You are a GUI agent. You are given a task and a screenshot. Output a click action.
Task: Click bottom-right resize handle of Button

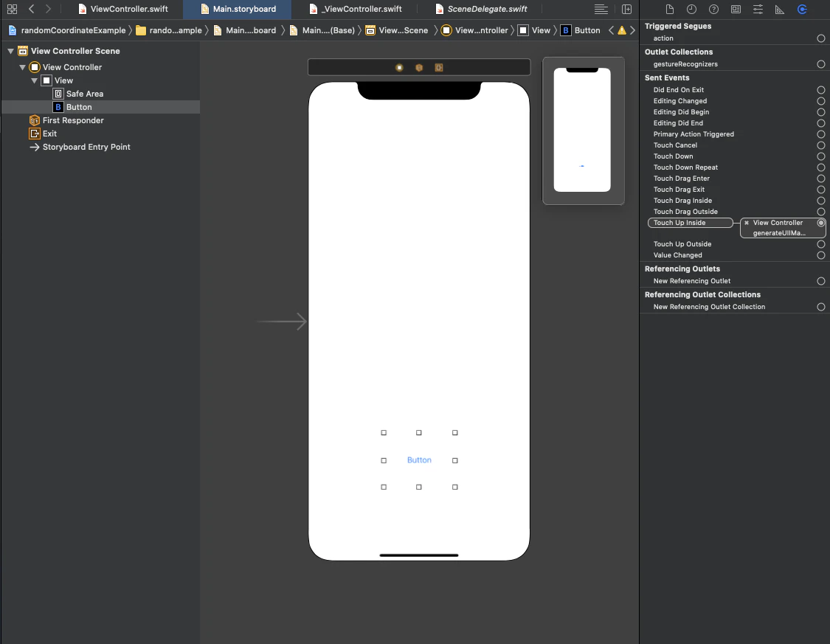454,487
